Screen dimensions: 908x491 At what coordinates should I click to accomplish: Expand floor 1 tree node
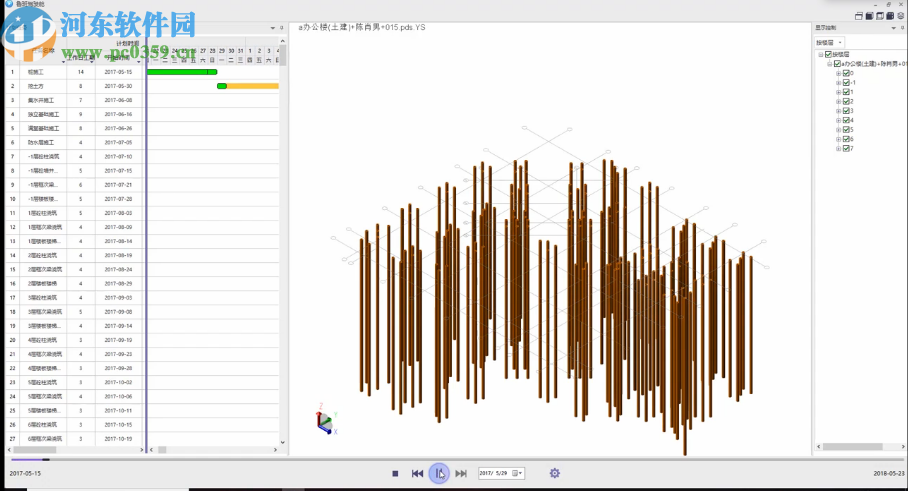click(x=839, y=92)
